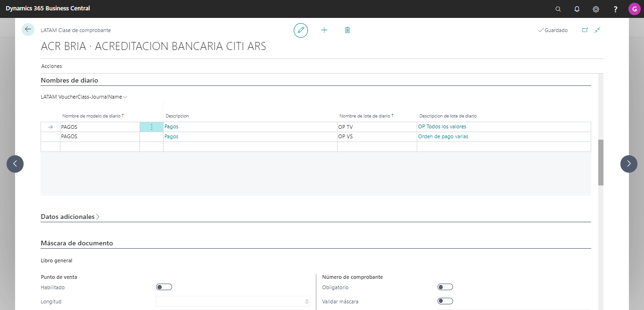Expand the Datos adicionales section
The height and width of the screenshot is (310, 644).
[x=70, y=217]
